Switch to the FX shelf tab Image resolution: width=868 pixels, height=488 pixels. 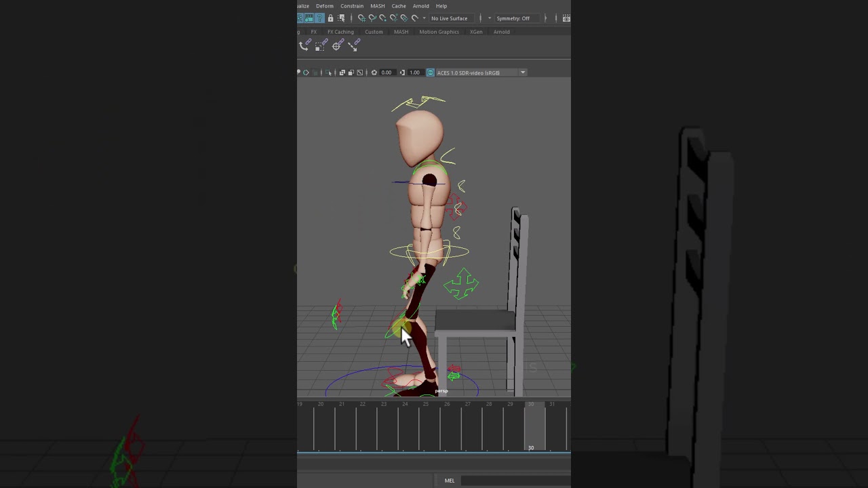click(x=314, y=32)
